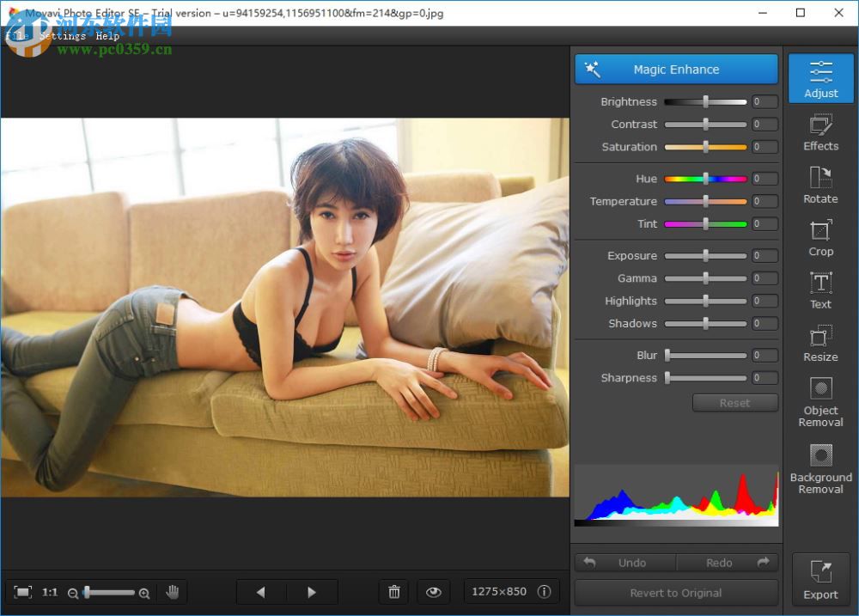This screenshot has height=616, width=859.
Task: Toggle before/after view with the eye icon
Action: [x=434, y=592]
